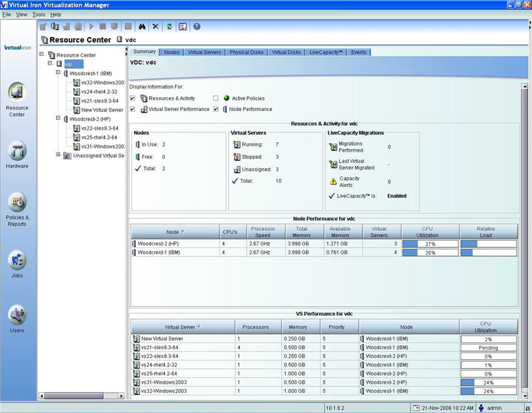The width and height of the screenshot is (532, 413).
Task: Click the Stopped virtual servers icon
Action: 237,157
